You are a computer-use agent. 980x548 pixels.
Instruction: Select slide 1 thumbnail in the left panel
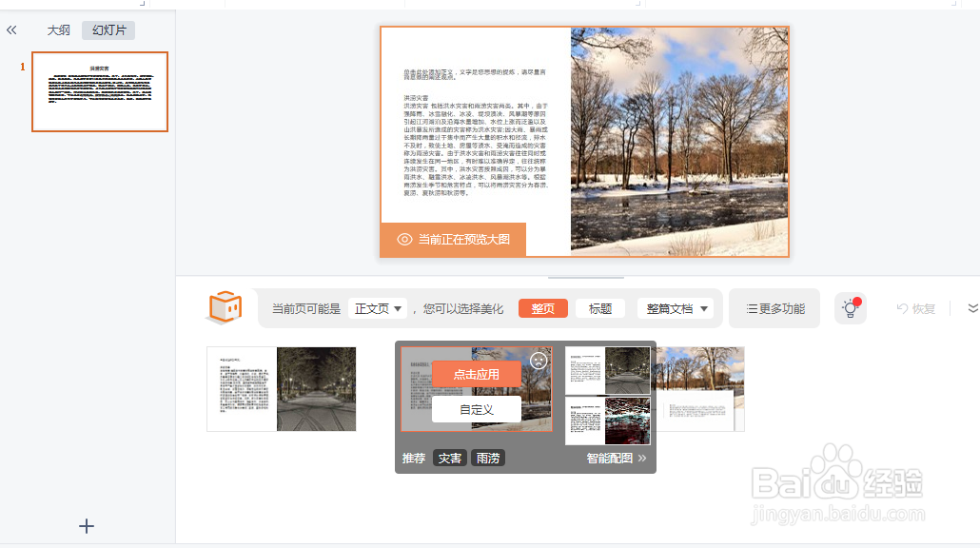click(x=99, y=91)
